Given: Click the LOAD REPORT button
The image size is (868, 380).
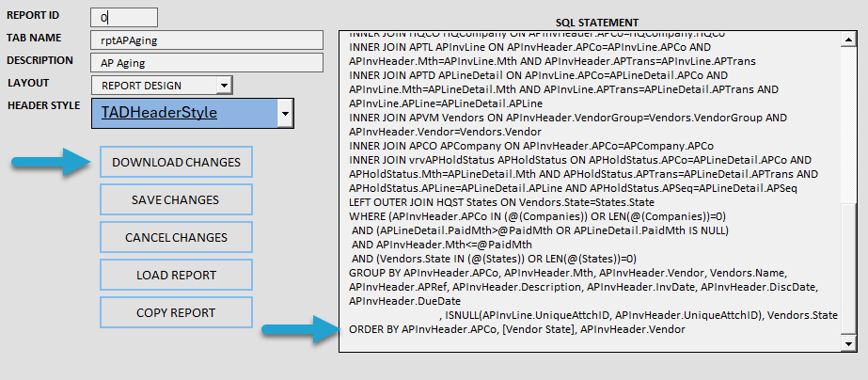Looking at the screenshot, I should point(176,275).
